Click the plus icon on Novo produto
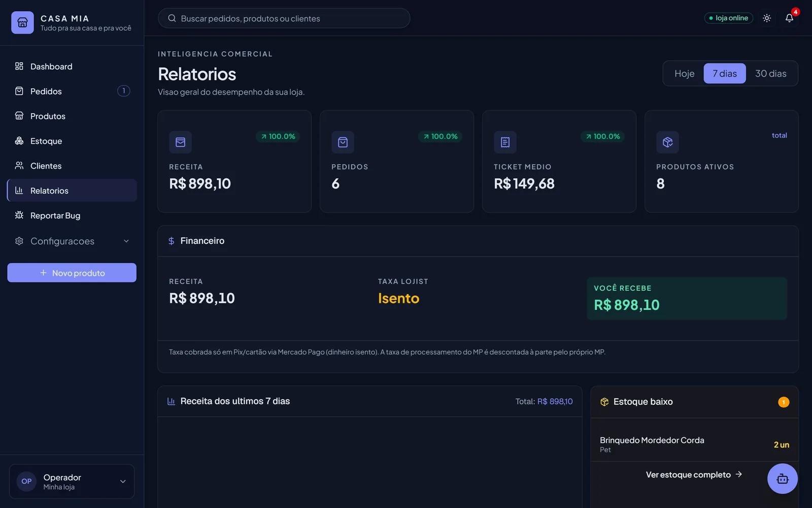The width and height of the screenshot is (812, 508). [43, 273]
